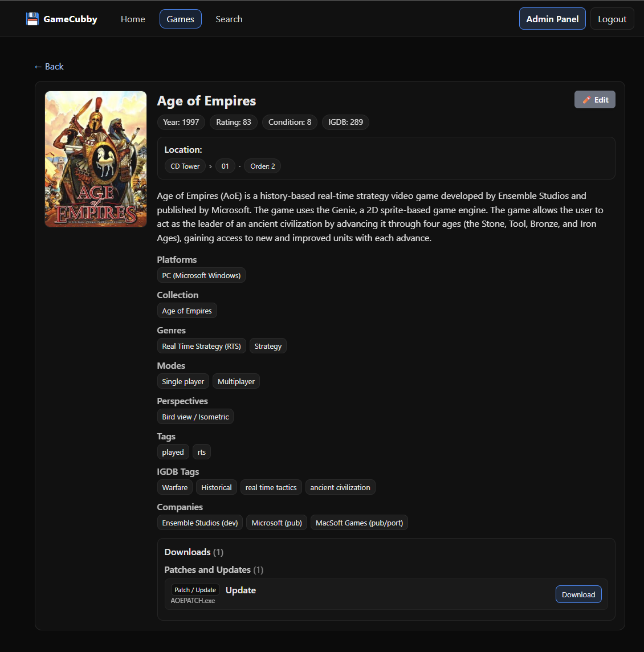Select the 'played' tag
This screenshot has width=644, height=652.
tap(173, 451)
